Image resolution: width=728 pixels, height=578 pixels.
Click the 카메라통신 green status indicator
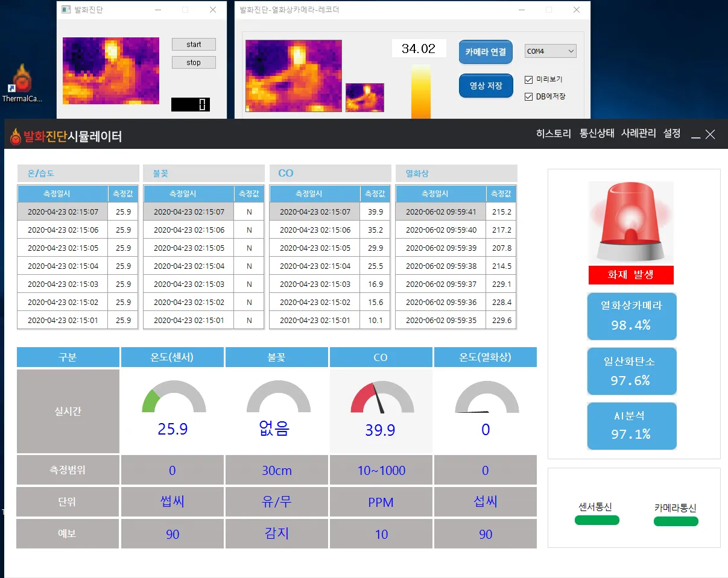[676, 521]
